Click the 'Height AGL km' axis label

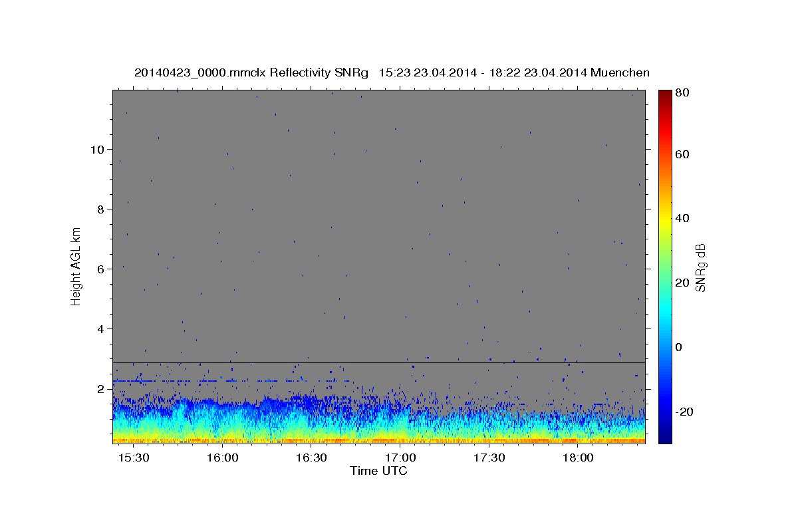[76, 266]
